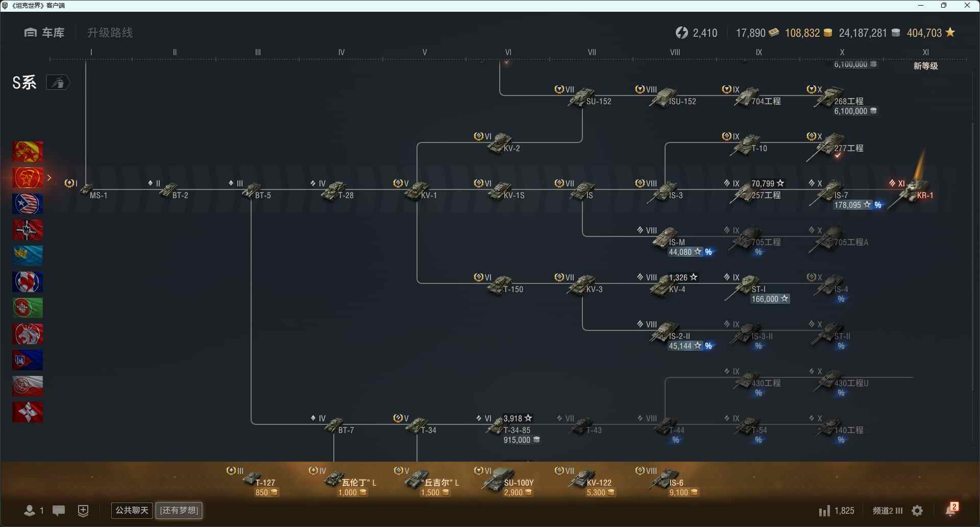This screenshot has width=980, height=527.
Task: Click the 频道2 channel indicator
Action: [x=888, y=511]
